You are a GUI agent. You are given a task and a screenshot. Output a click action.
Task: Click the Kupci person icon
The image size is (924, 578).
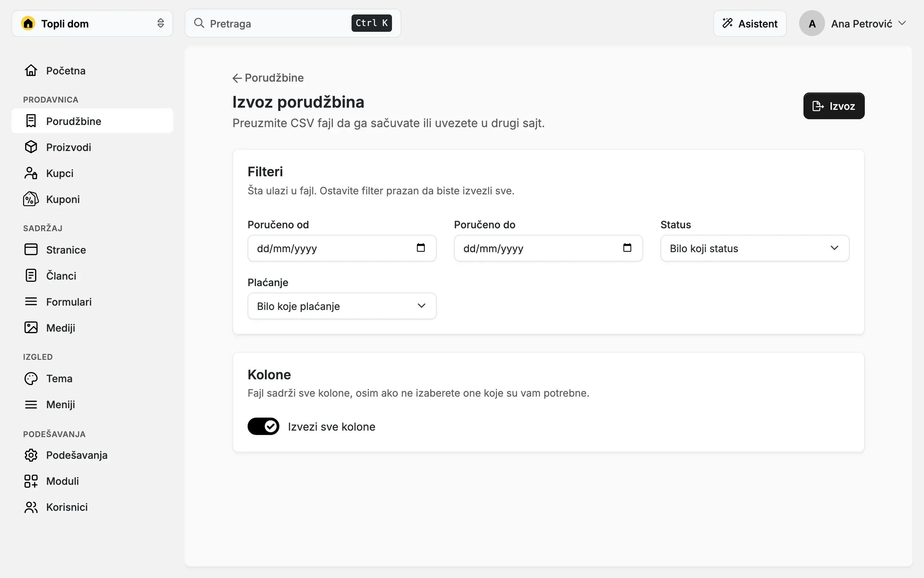coord(31,173)
